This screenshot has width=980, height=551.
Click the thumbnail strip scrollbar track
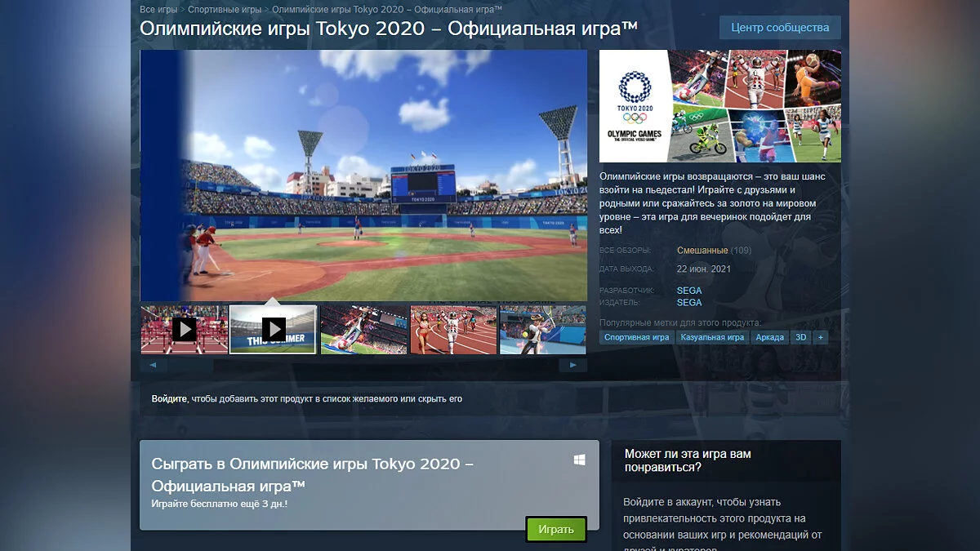click(x=363, y=365)
